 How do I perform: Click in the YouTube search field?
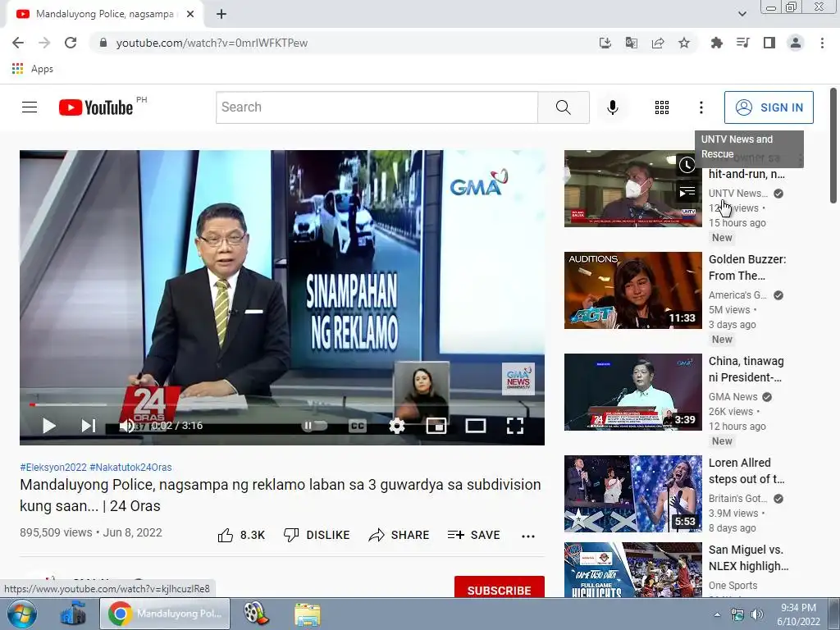pyautogui.click(x=377, y=107)
